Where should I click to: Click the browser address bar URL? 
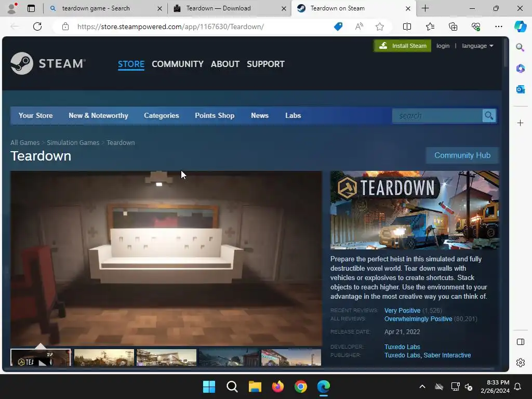pos(170,26)
